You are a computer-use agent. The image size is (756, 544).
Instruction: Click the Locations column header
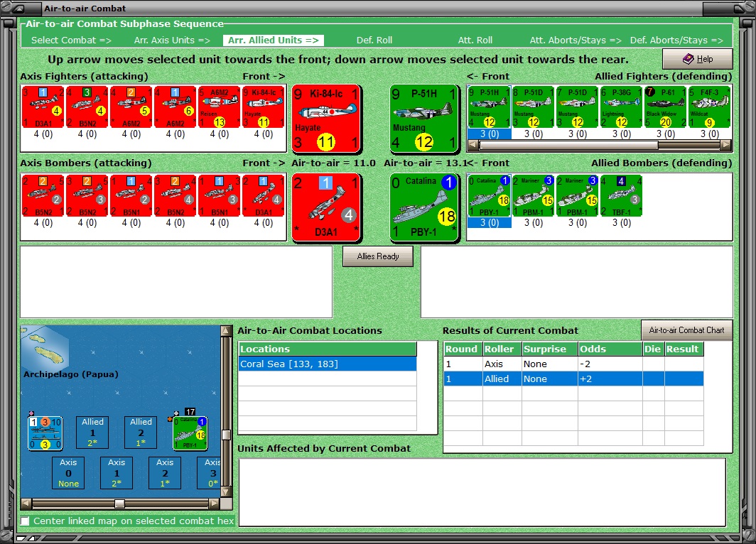(328, 349)
